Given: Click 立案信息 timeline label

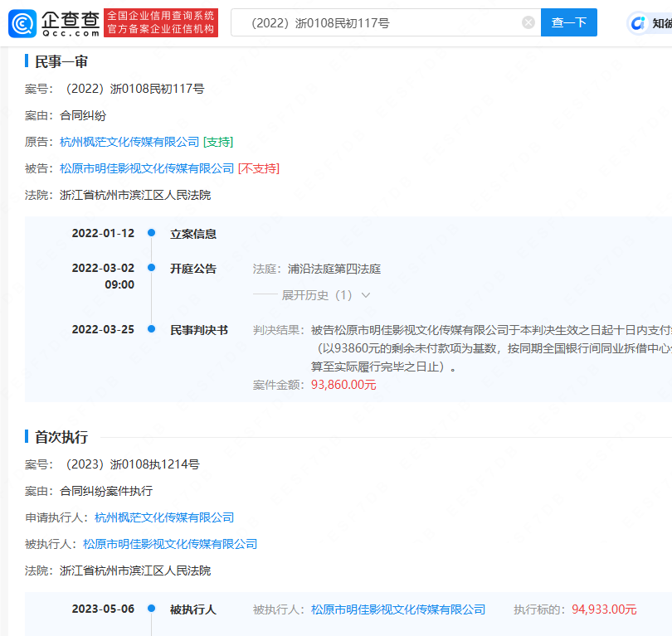Looking at the screenshot, I should tap(193, 234).
